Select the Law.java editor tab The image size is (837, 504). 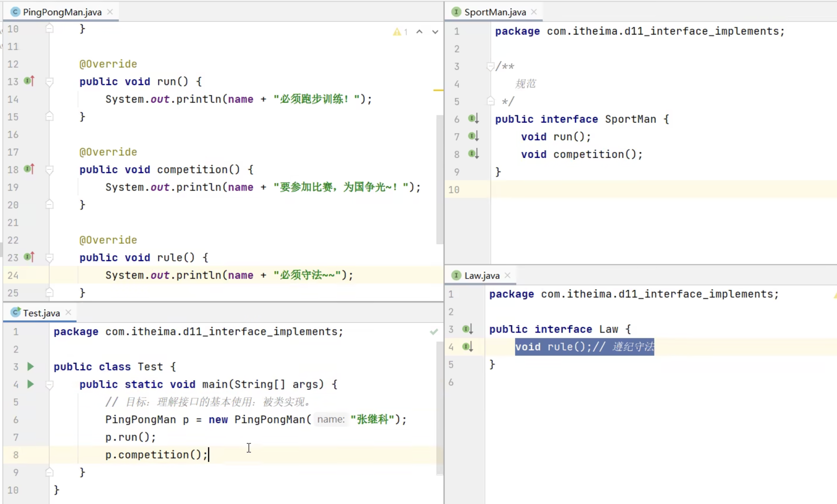coord(481,275)
